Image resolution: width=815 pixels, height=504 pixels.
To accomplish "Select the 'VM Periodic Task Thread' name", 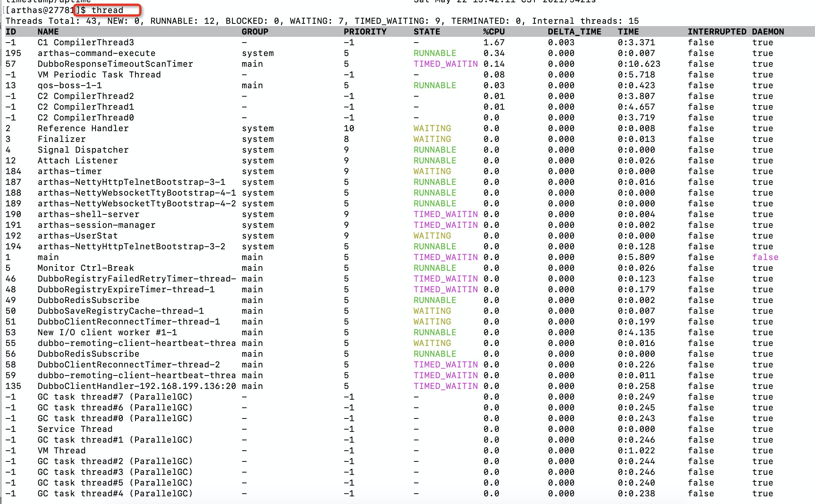I will [x=99, y=74].
